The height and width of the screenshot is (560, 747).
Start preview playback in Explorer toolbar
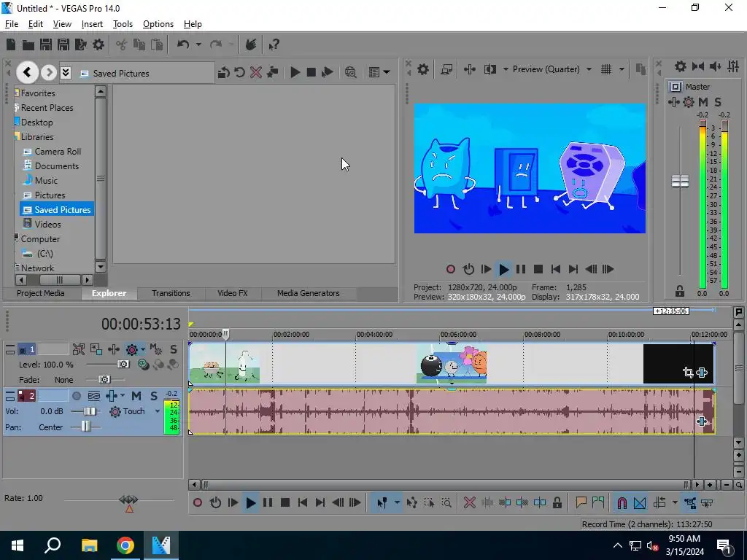[x=295, y=72]
